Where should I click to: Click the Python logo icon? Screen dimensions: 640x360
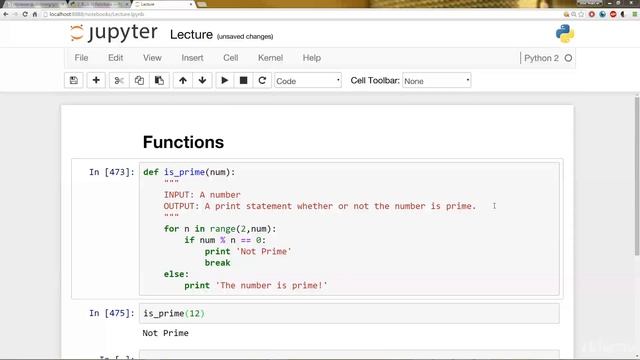[565, 33]
